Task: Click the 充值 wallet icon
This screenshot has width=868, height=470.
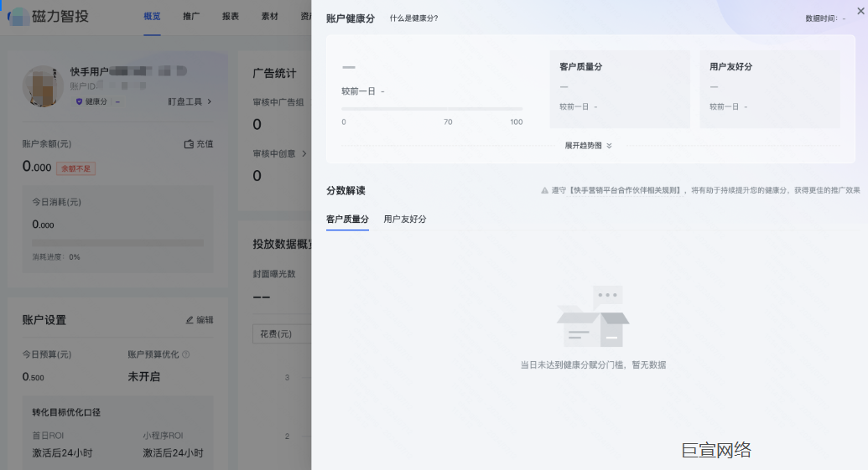Action: click(x=189, y=144)
